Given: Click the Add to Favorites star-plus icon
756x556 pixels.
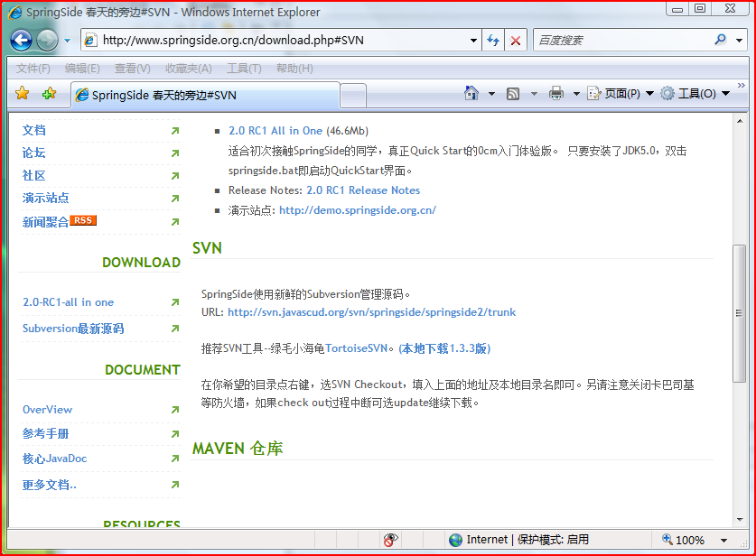Looking at the screenshot, I should 49,94.
